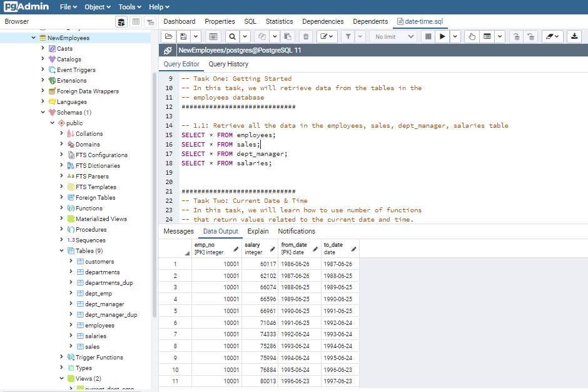This screenshot has width=588, height=392.
Task: Execute the query with the play button
Action: pos(443,37)
